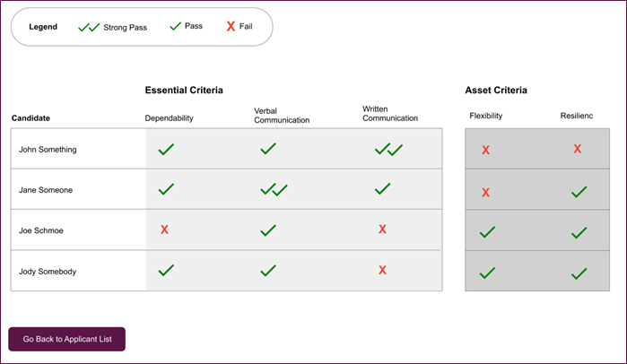627x364 pixels.
Task: Go Back to Applicant List
Action: (x=66, y=339)
